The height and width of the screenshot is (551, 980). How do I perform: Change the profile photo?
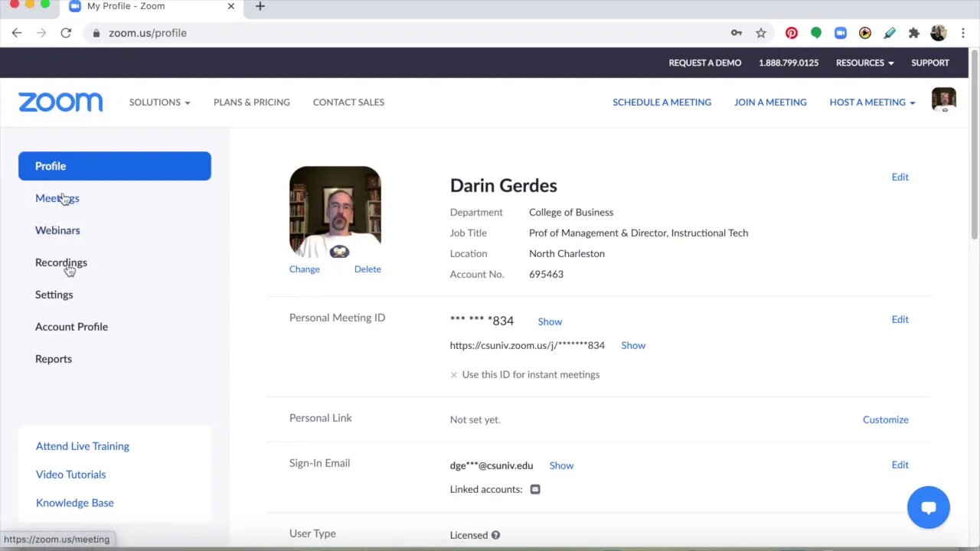pos(305,269)
